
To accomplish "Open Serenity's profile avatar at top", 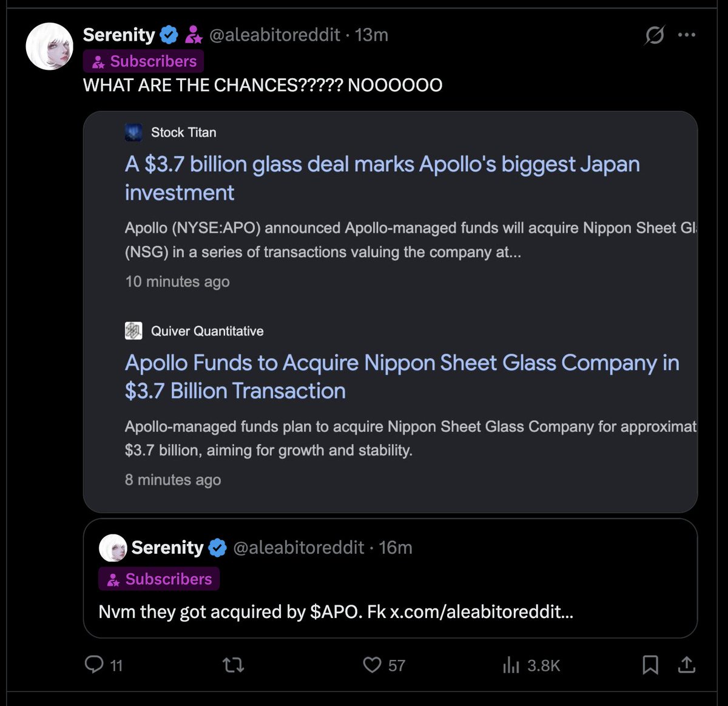I will 50,47.
